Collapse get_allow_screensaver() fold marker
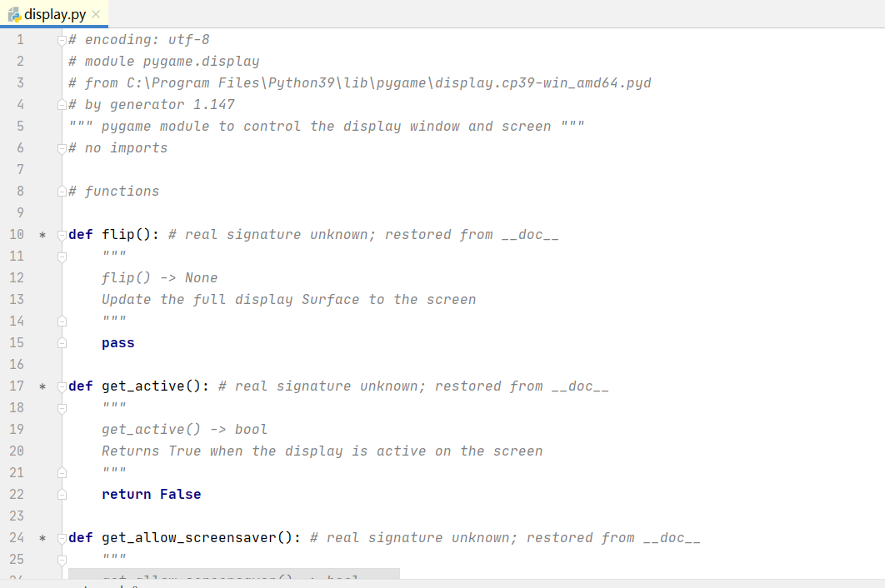885x588 pixels. (x=62, y=539)
